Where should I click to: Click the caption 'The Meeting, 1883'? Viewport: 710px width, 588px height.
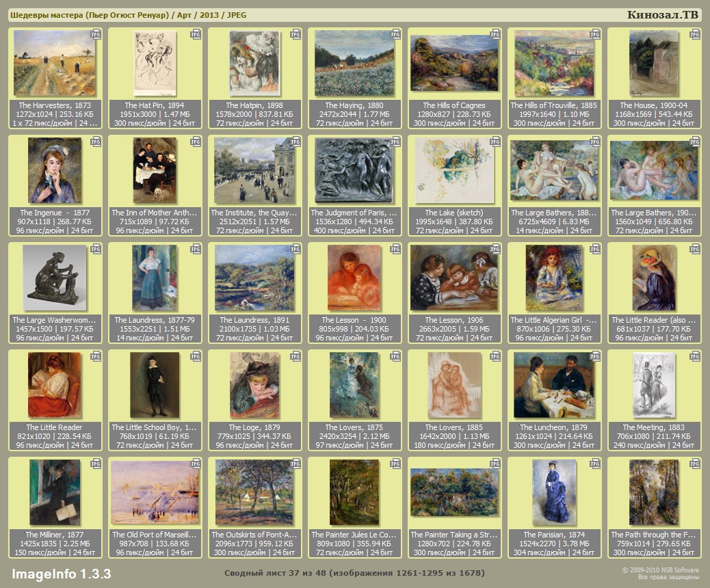tap(653, 427)
